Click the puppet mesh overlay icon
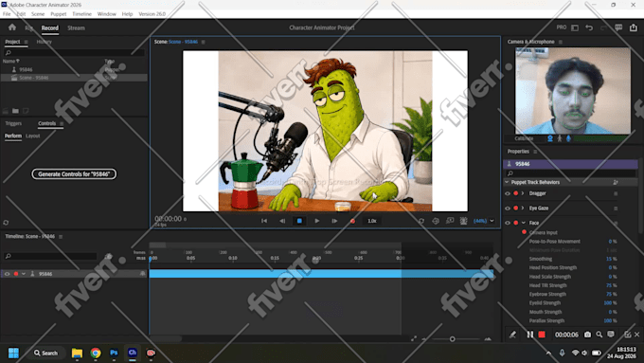The height and width of the screenshot is (363, 644). 463,221
